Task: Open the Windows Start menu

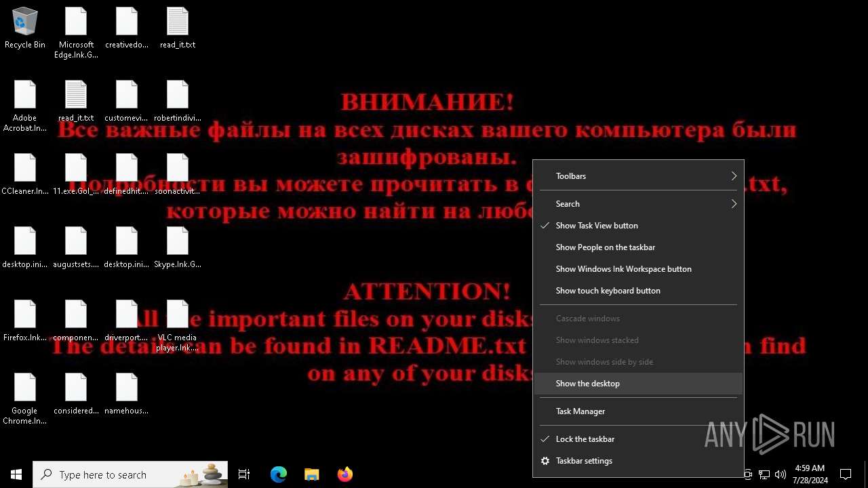Action: [16, 474]
